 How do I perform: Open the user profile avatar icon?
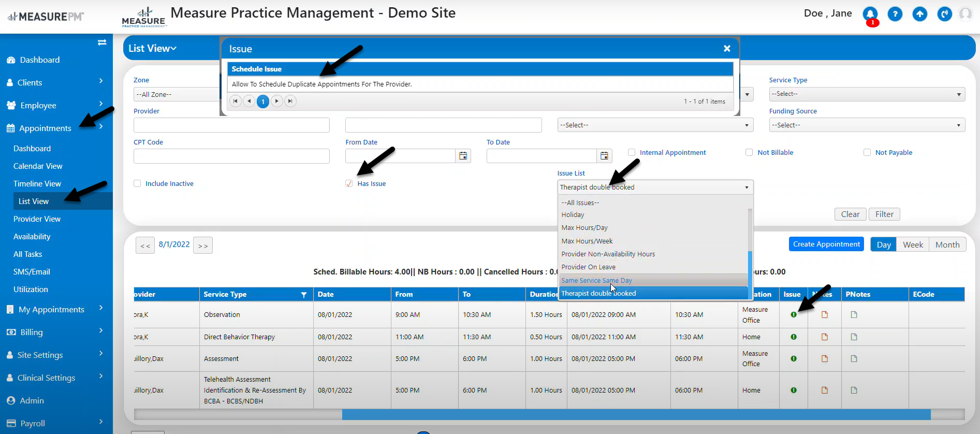pos(966,14)
